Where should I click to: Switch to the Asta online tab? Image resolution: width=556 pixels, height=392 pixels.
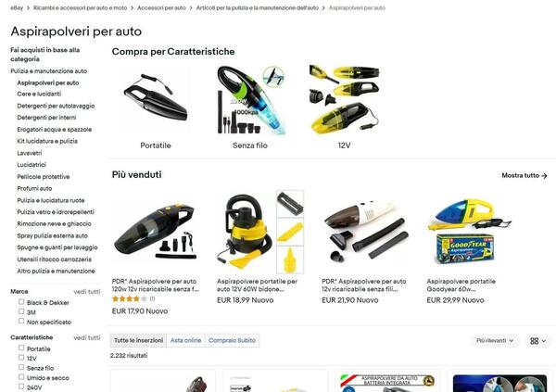[x=186, y=340]
